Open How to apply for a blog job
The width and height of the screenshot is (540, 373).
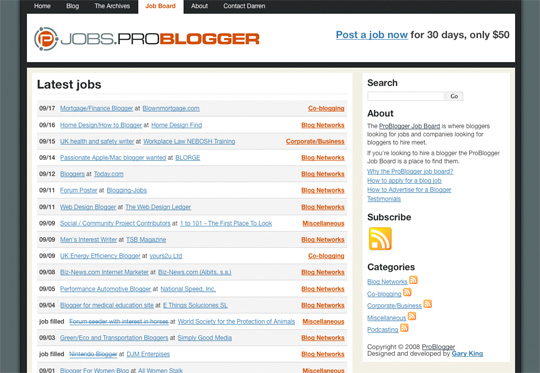(x=404, y=180)
